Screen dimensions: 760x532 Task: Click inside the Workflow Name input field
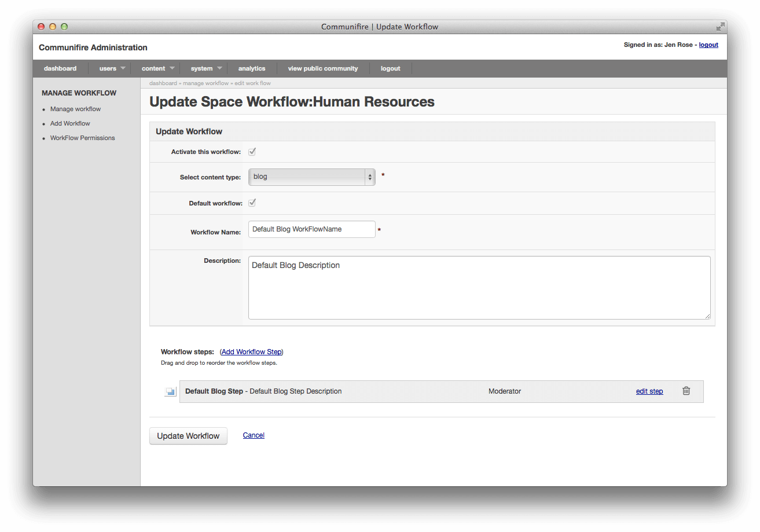pos(311,229)
